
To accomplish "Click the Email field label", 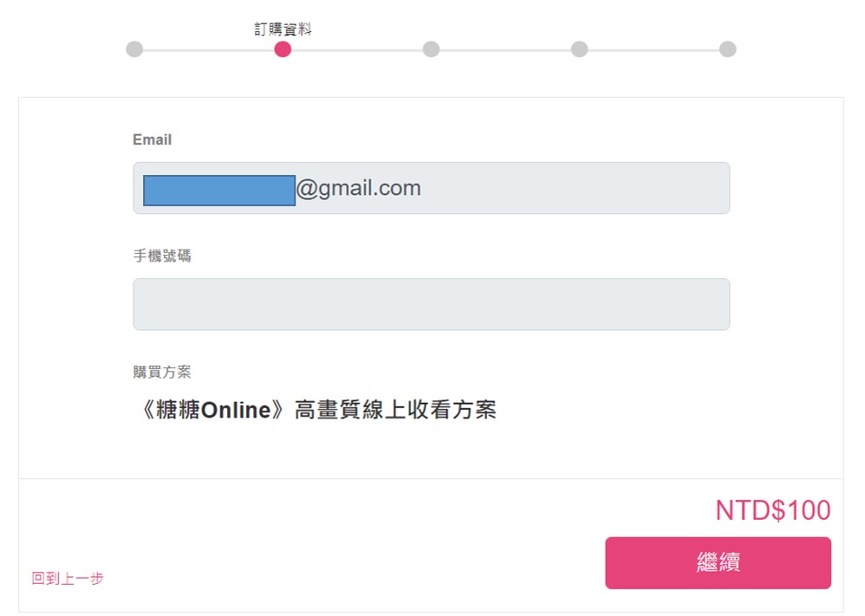I will (152, 139).
